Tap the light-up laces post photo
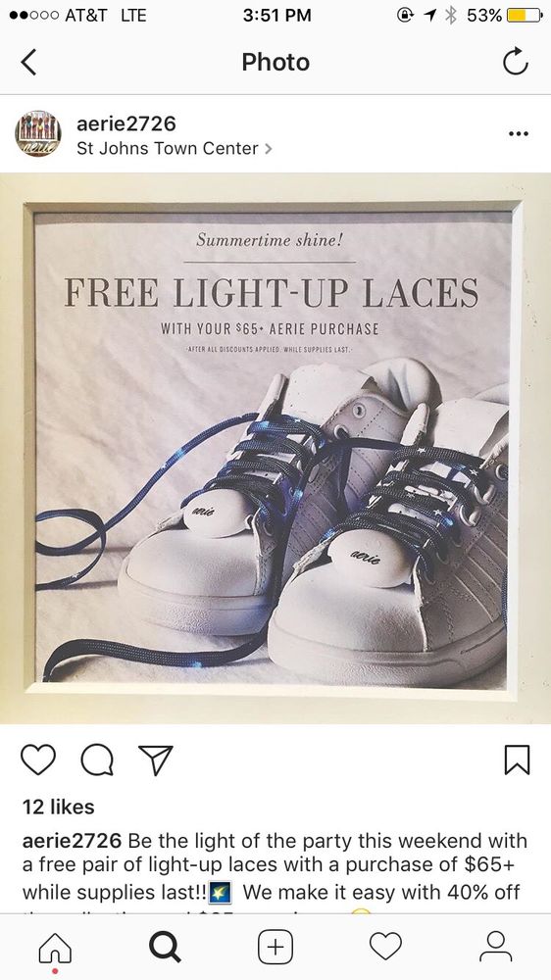The width and height of the screenshot is (551, 980). click(x=275, y=448)
